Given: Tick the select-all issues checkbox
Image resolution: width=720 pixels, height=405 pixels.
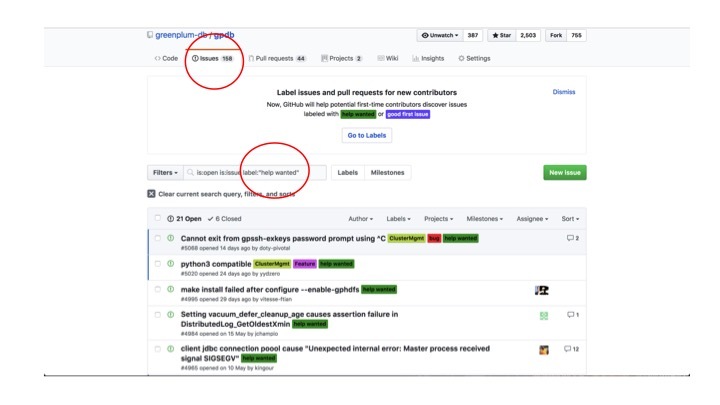Looking at the screenshot, I should pos(158,218).
